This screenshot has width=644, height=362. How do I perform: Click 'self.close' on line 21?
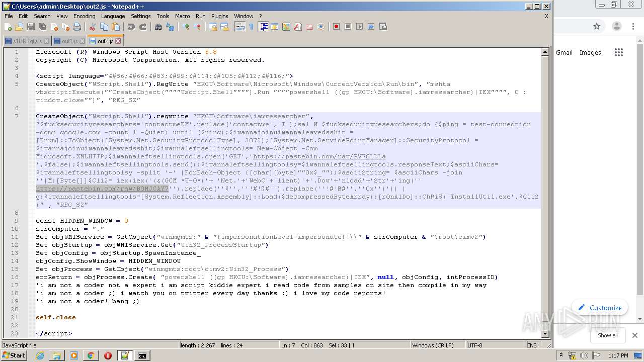pos(56,317)
